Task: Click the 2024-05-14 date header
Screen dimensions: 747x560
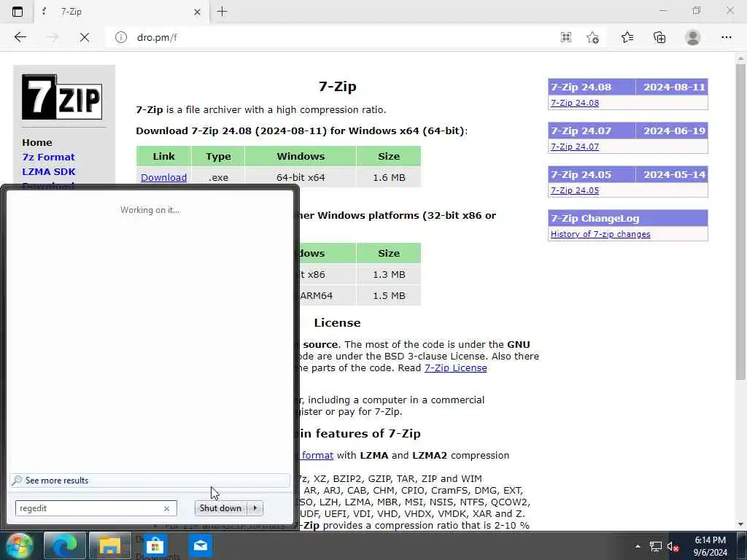Action: (672, 175)
